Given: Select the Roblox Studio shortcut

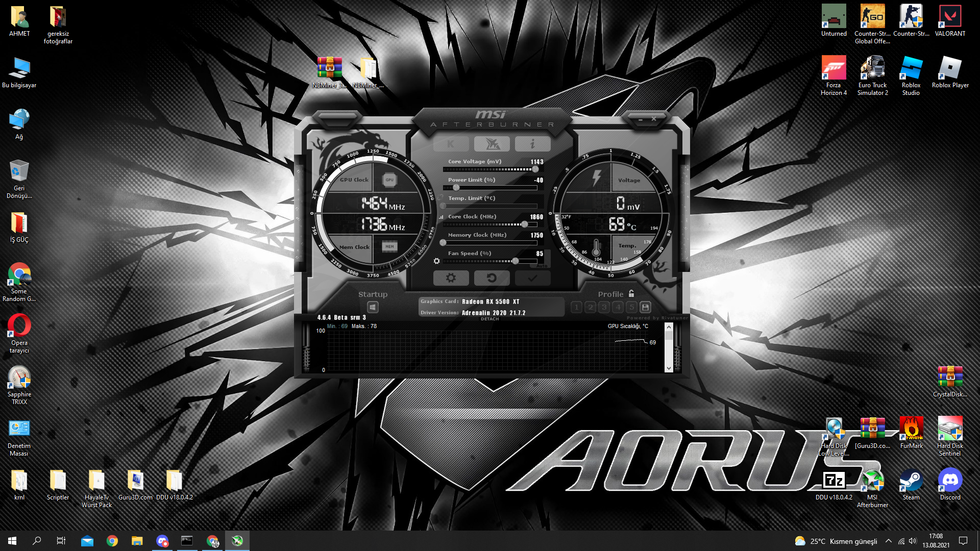Looking at the screenshot, I should click(x=911, y=76).
